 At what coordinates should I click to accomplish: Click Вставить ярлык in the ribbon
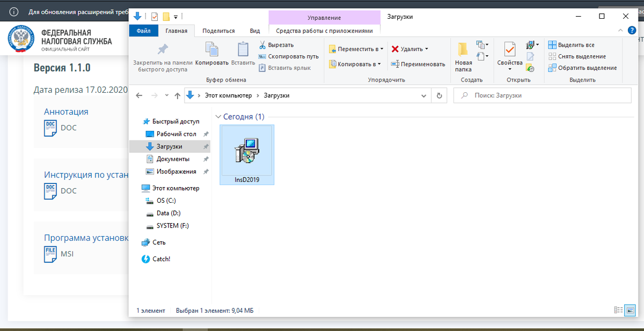[x=284, y=68]
